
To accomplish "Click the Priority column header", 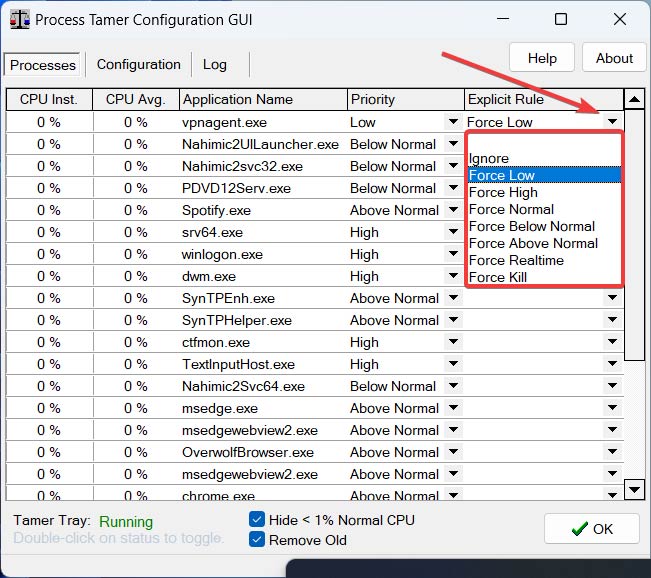I will tap(406, 99).
